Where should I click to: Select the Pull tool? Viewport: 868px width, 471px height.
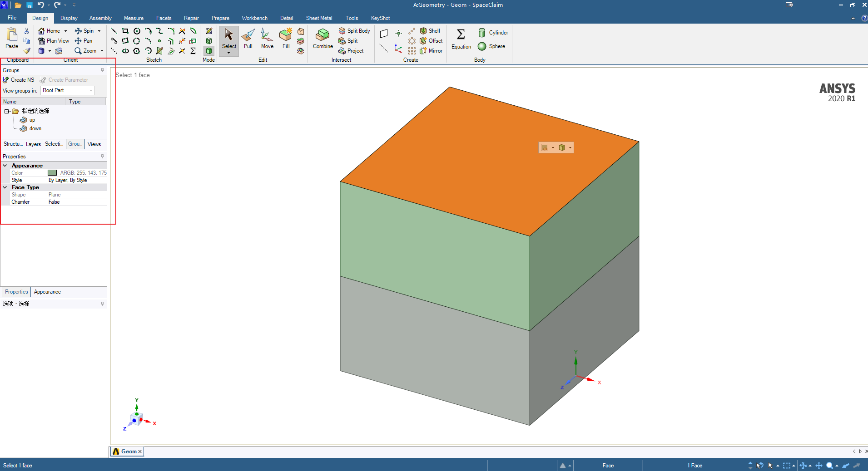coord(248,39)
